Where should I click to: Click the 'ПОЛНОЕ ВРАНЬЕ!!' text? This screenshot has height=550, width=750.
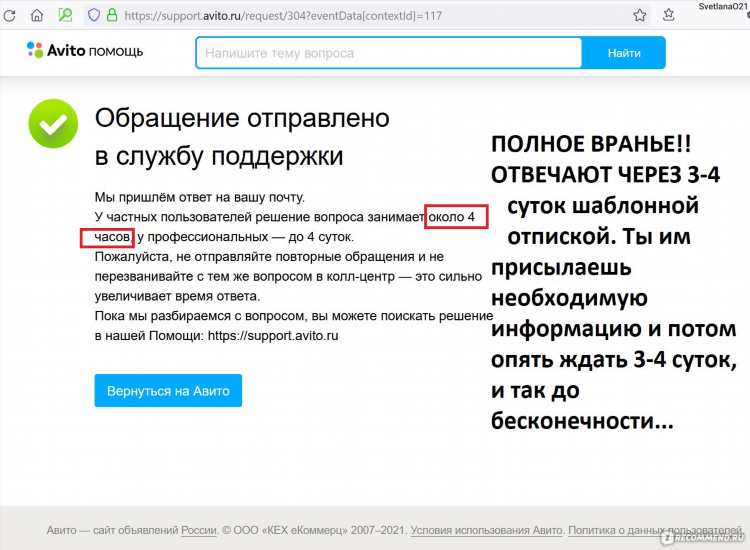[x=591, y=144]
